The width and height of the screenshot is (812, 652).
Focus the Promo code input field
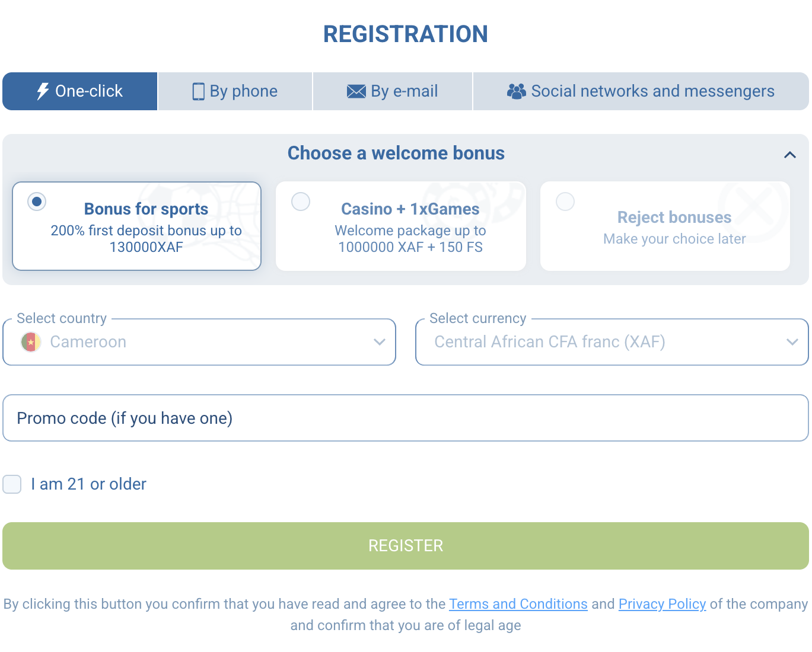[406, 418]
